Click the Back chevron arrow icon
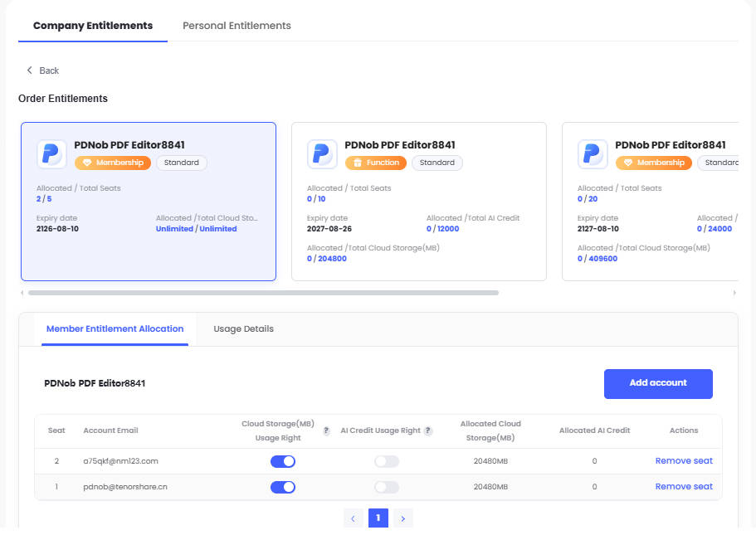This screenshot has height=535, width=756. click(29, 71)
